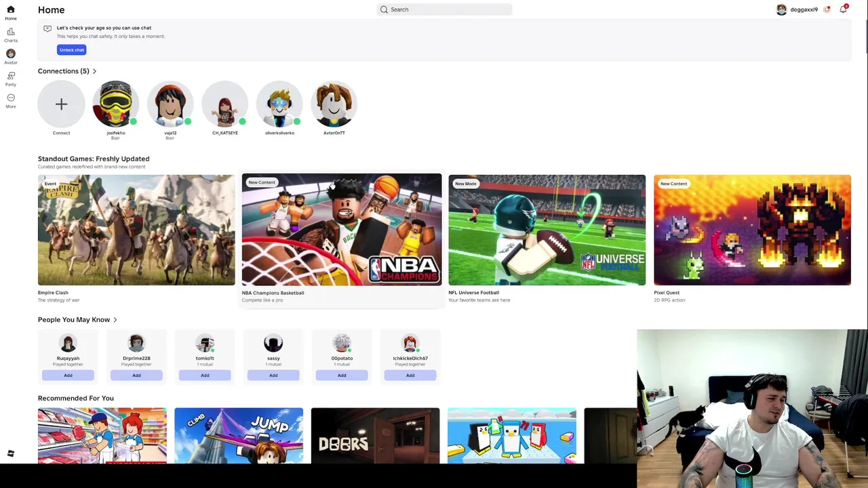Click the doggaxxl9 username

tap(804, 9)
